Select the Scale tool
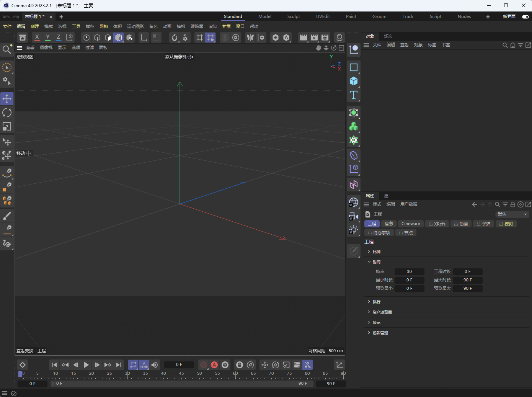This screenshot has width=532, height=397. click(7, 126)
